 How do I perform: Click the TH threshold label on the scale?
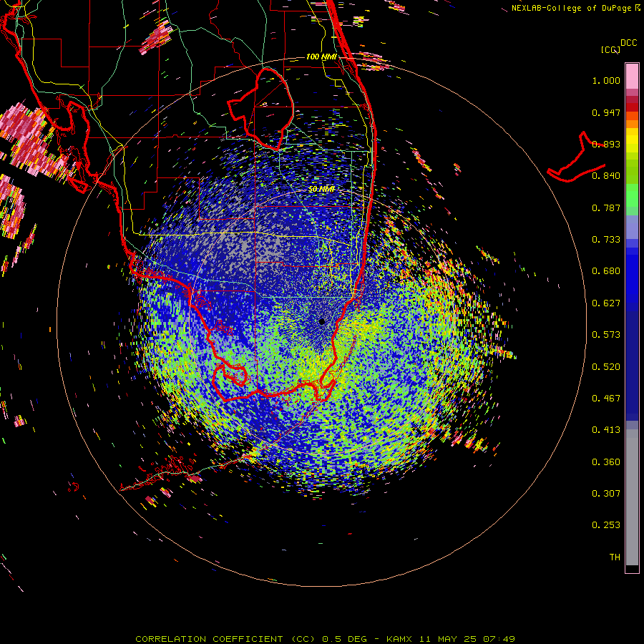(615, 557)
